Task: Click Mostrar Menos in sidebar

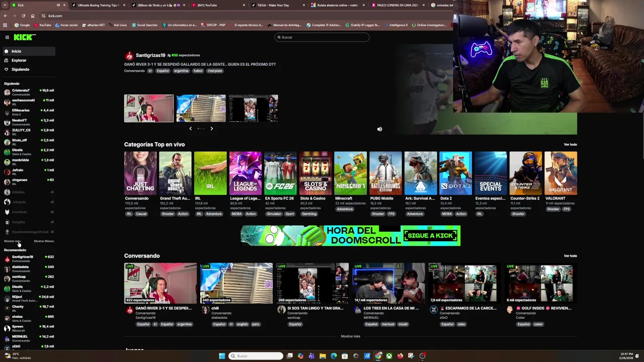Action: [44, 241]
